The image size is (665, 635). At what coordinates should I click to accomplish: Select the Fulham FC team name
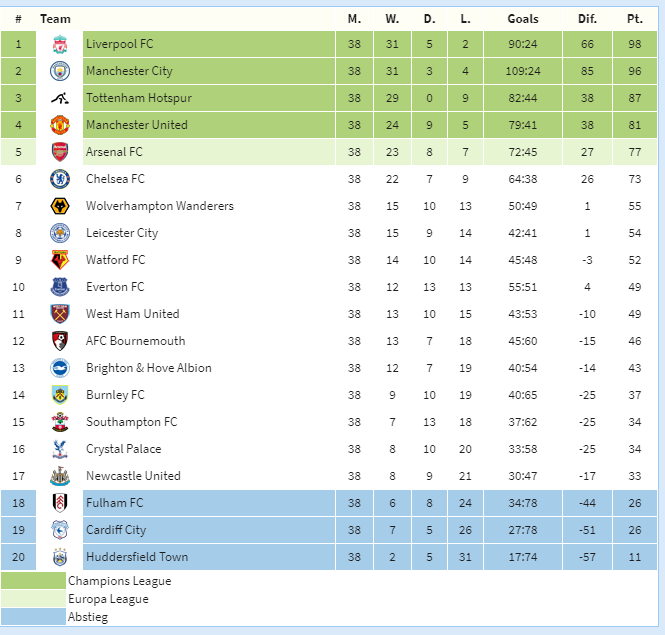pyautogui.click(x=115, y=503)
